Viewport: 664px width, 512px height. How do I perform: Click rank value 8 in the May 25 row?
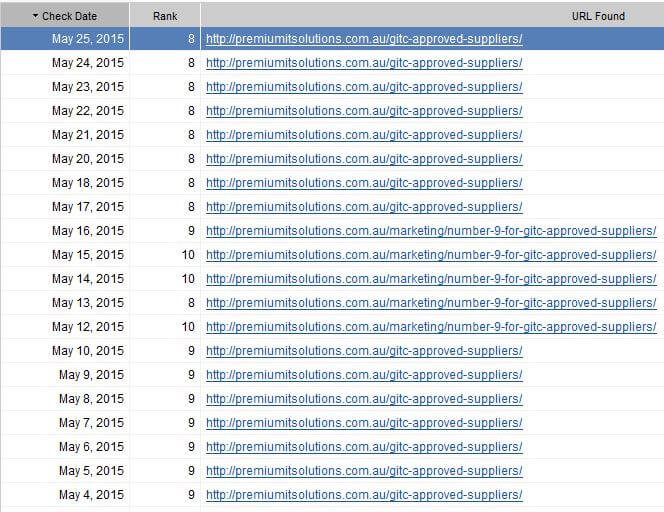point(191,39)
